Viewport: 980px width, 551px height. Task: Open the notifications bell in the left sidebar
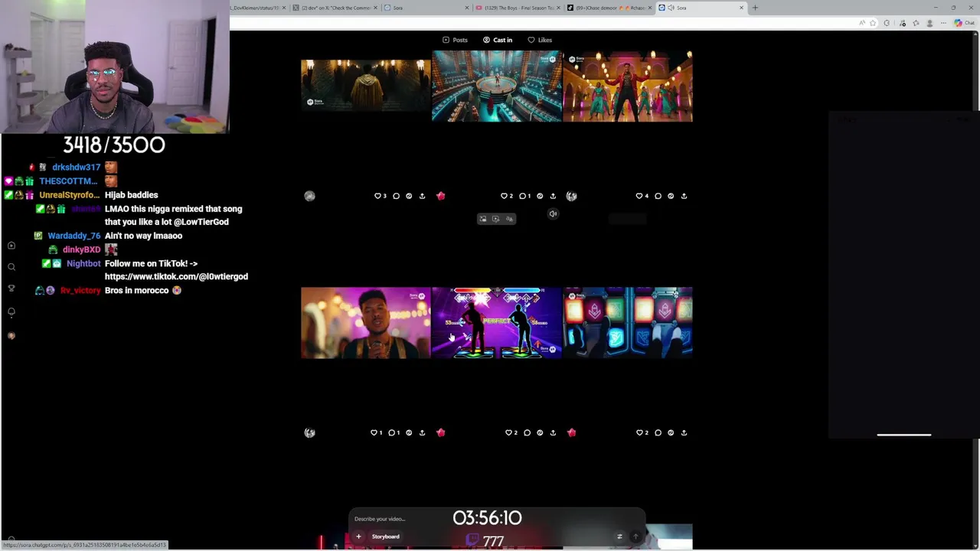11,311
